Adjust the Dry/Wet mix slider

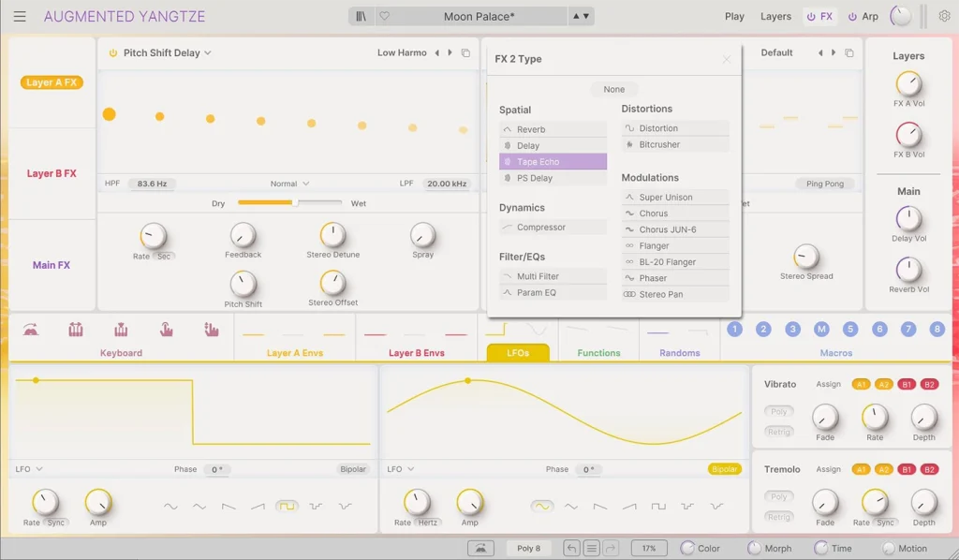point(294,202)
